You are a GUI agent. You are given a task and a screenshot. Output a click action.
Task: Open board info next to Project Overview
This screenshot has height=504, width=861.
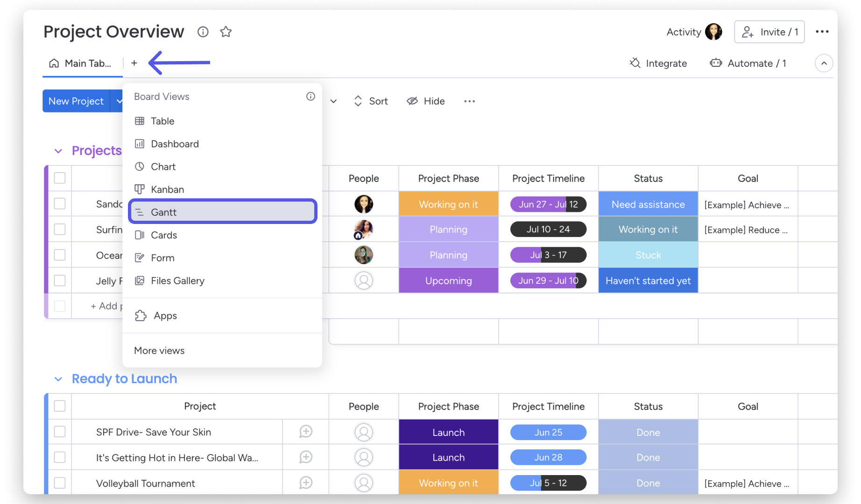click(203, 32)
